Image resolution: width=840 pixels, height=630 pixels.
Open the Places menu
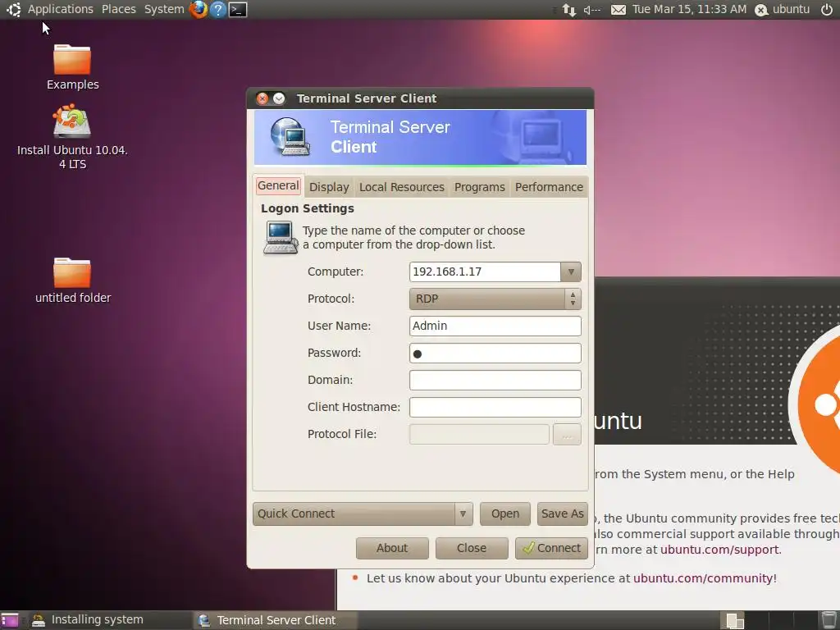coord(118,9)
